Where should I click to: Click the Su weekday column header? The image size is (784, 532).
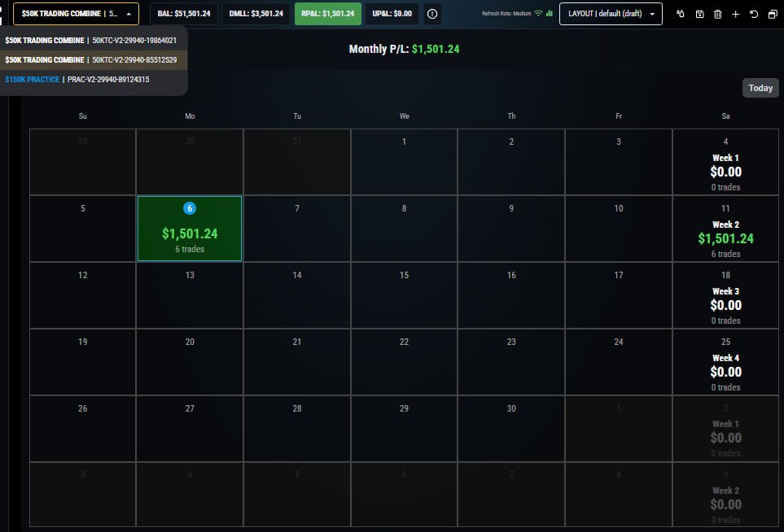(82, 116)
